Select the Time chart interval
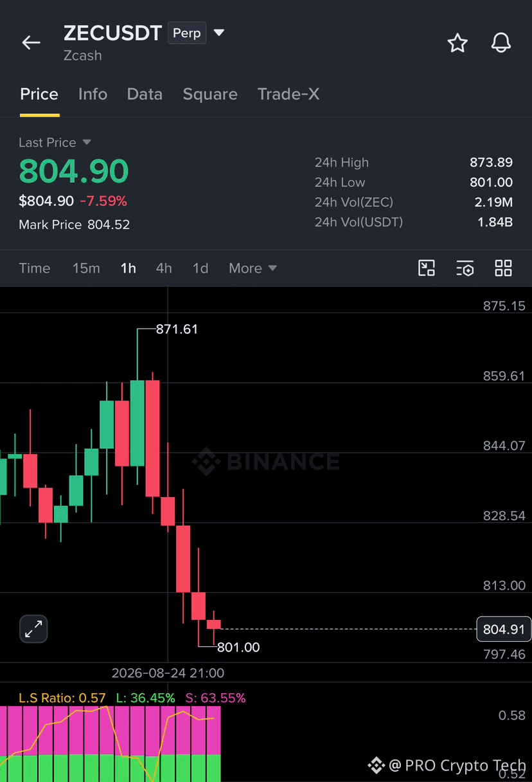This screenshot has height=782, width=532. click(x=35, y=268)
